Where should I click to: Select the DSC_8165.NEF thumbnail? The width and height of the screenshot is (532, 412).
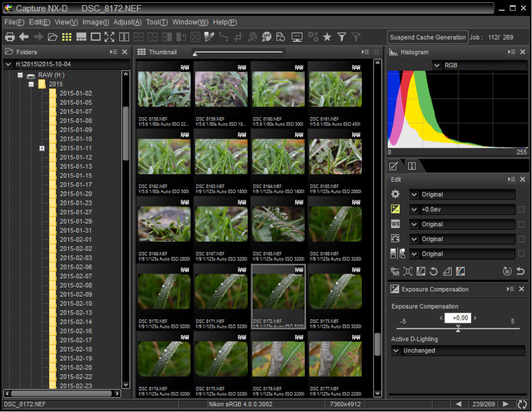tap(335, 157)
